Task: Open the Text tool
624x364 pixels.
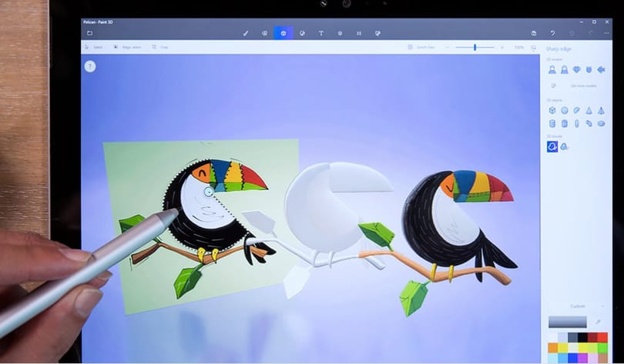Action: [320, 33]
